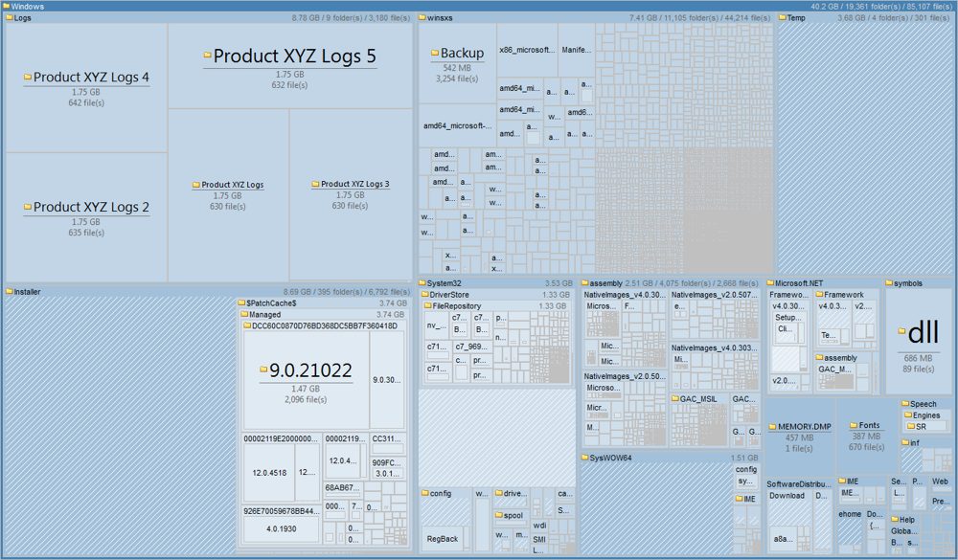Click the "9.0.30..." block
958x560 pixels.
[x=387, y=380]
